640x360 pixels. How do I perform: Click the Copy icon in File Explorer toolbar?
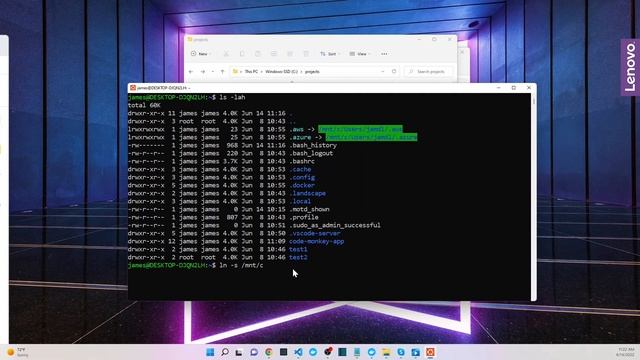coord(242,54)
